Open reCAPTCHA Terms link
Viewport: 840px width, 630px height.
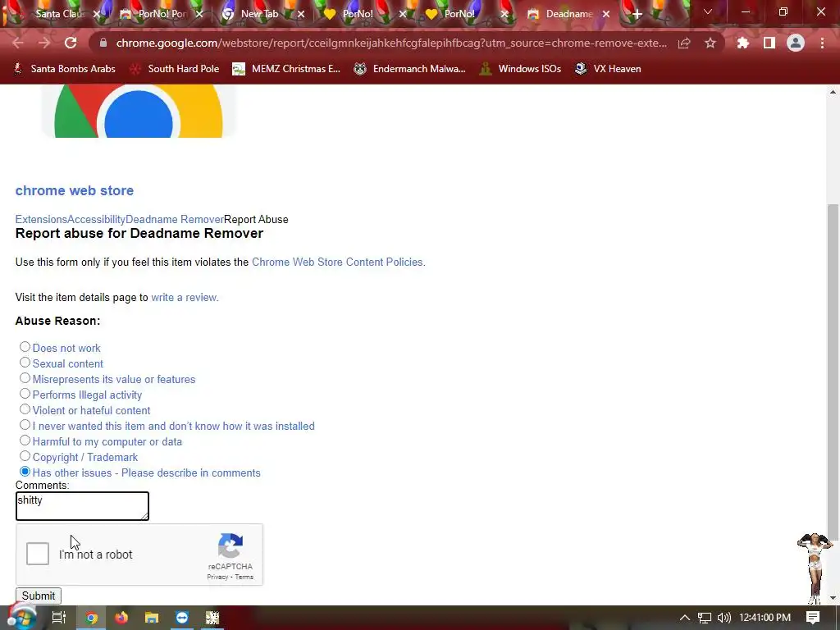pos(244,577)
